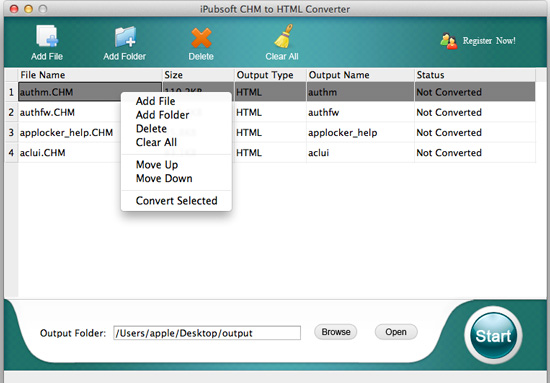Screen dimensions: 550x383
Task: Click the Register Now users icon
Action: [449, 41]
